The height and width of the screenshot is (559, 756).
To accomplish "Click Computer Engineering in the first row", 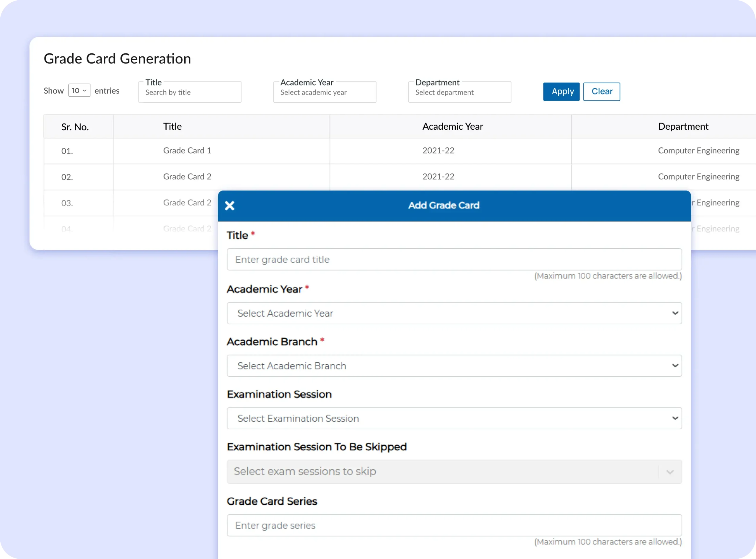I will point(698,151).
